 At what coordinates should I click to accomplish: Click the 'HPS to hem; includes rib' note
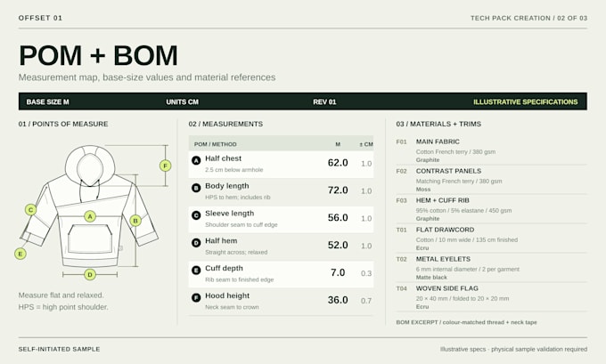coord(238,198)
